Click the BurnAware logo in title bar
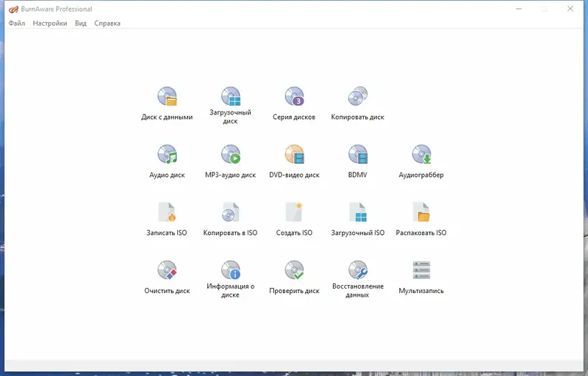The width and height of the screenshot is (588, 376). (13, 9)
